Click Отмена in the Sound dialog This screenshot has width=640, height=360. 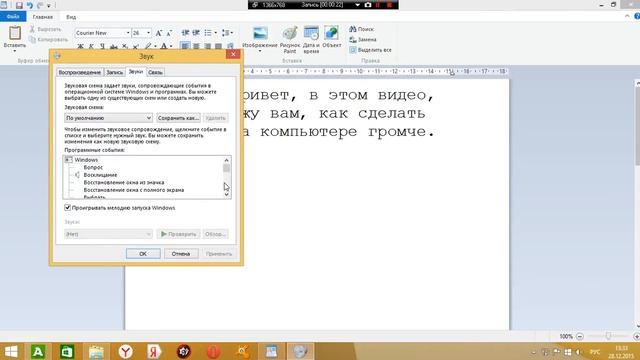click(181, 254)
